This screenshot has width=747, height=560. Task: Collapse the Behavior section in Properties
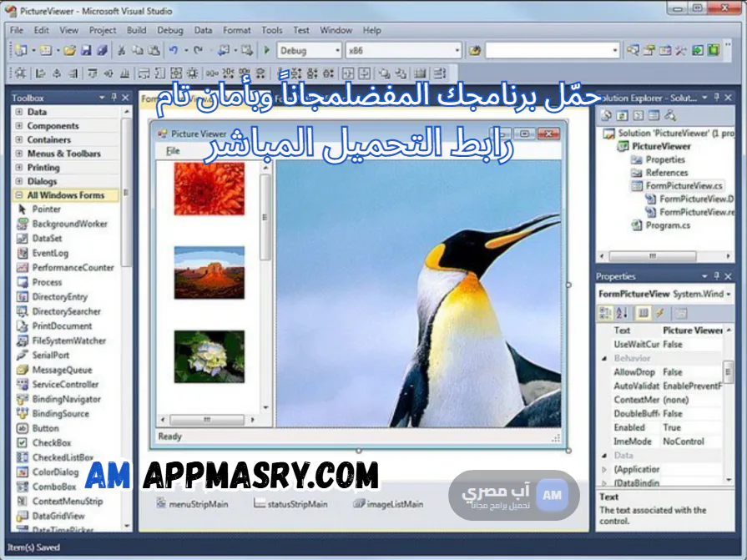click(x=604, y=358)
